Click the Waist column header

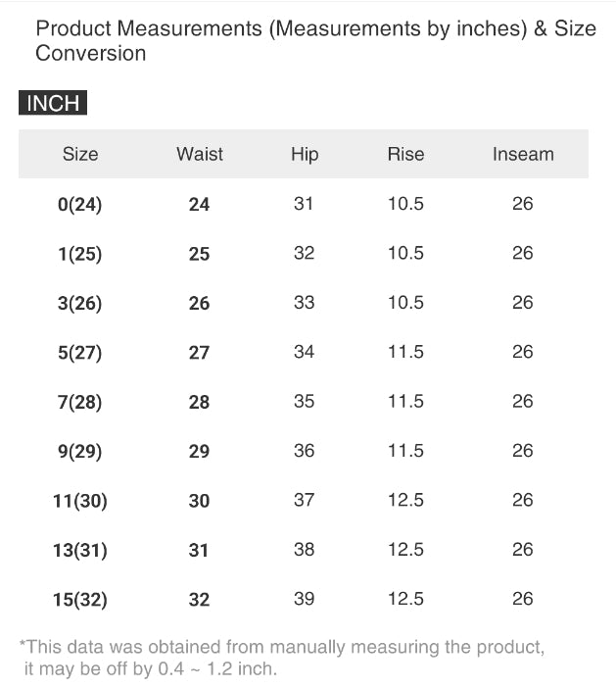(x=200, y=154)
